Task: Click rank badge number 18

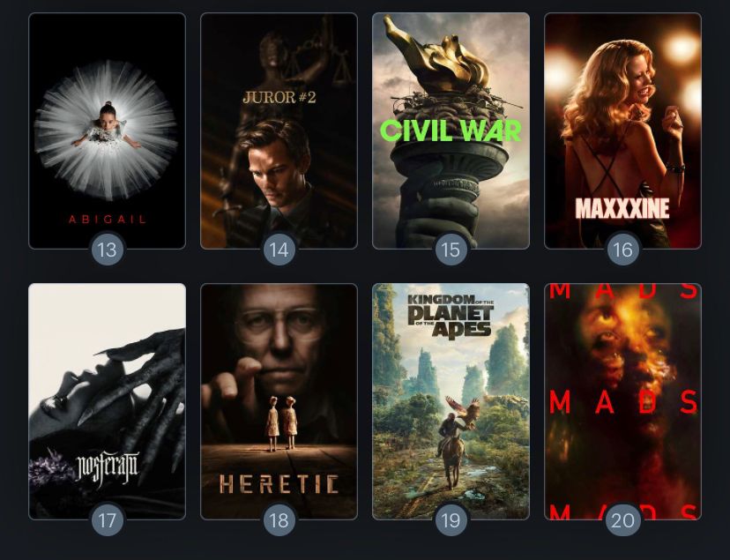Action: point(279,520)
